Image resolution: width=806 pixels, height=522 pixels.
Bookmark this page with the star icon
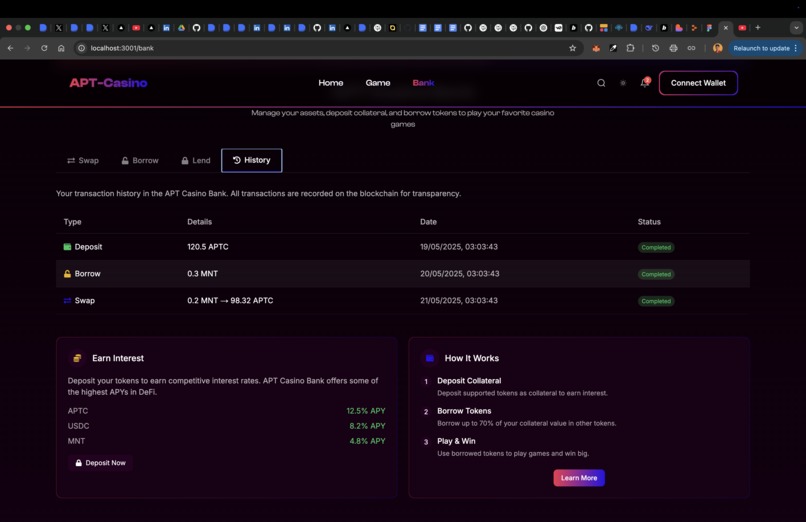click(x=572, y=48)
